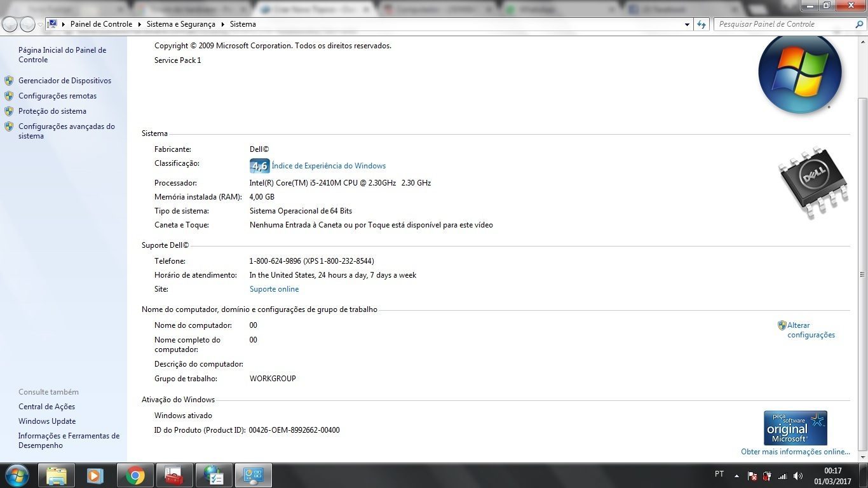Open Página Inicial do Painel de Controle
Image resolution: width=868 pixels, height=488 pixels.
(x=62, y=55)
